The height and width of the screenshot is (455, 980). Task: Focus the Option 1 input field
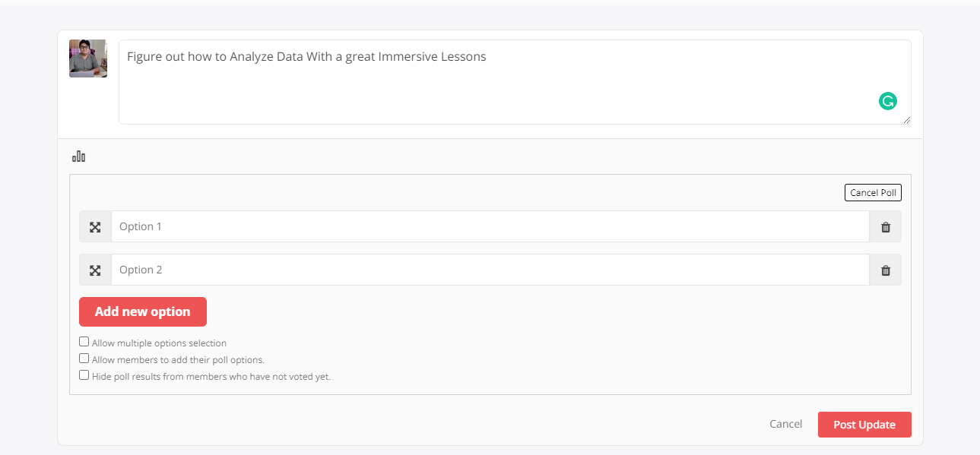[490, 226]
